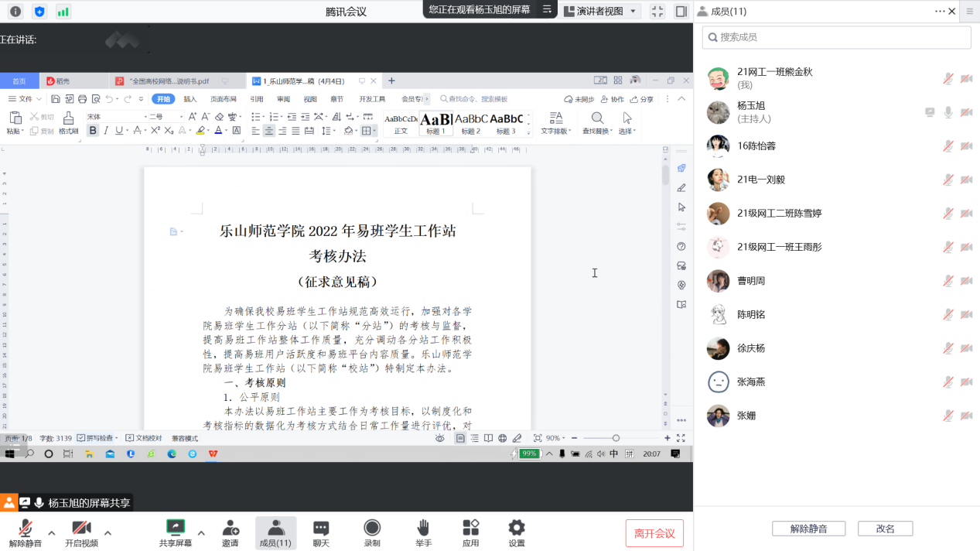Unmute your microphone in meeting toolbar
The height and width of the screenshot is (551, 980).
tap(26, 532)
